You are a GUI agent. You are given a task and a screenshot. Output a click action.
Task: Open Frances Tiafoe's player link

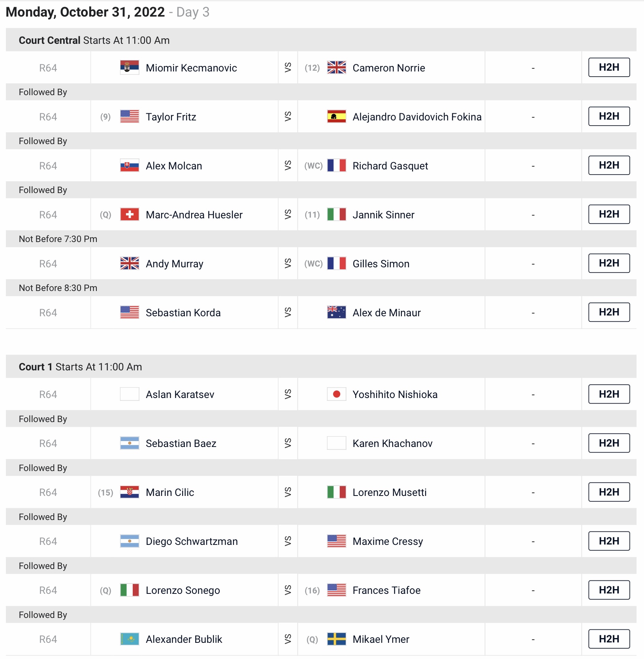tap(386, 590)
